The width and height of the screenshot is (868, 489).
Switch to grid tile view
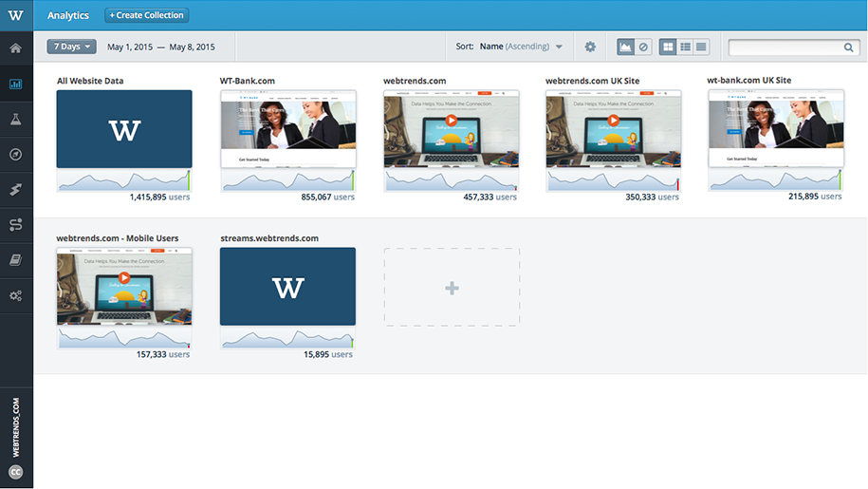point(668,47)
